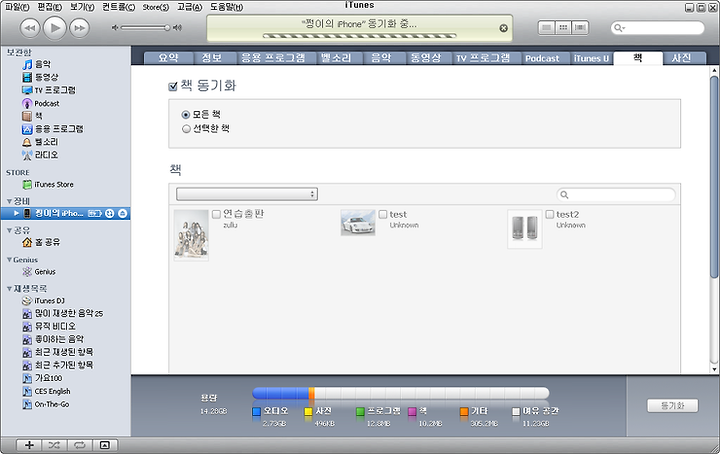720x454 pixels.
Task: Open Podcast library in sidebar
Action: tap(41, 103)
